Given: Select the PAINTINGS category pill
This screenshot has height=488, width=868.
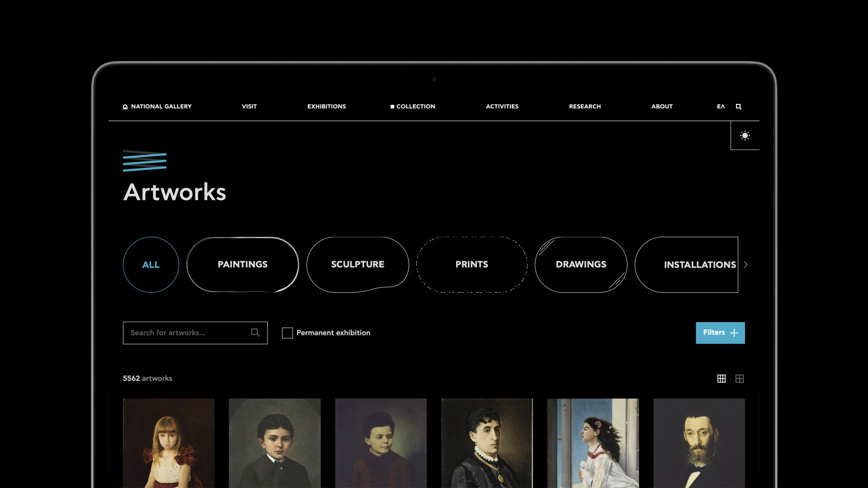Looking at the screenshot, I should [x=242, y=264].
